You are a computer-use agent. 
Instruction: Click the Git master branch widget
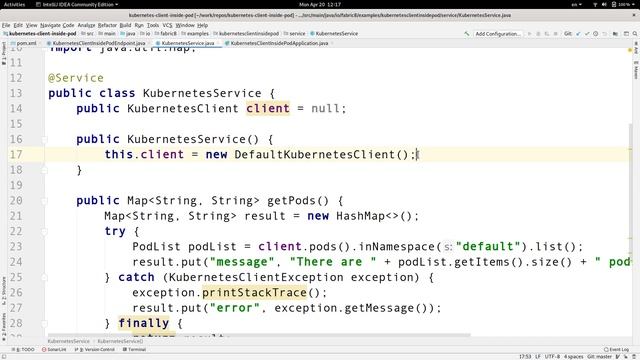(600, 356)
